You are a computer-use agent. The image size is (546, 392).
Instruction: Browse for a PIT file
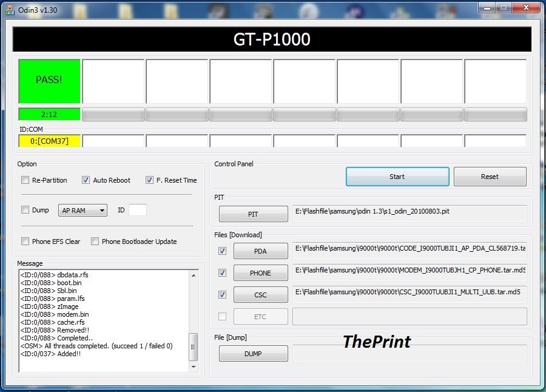coord(253,214)
